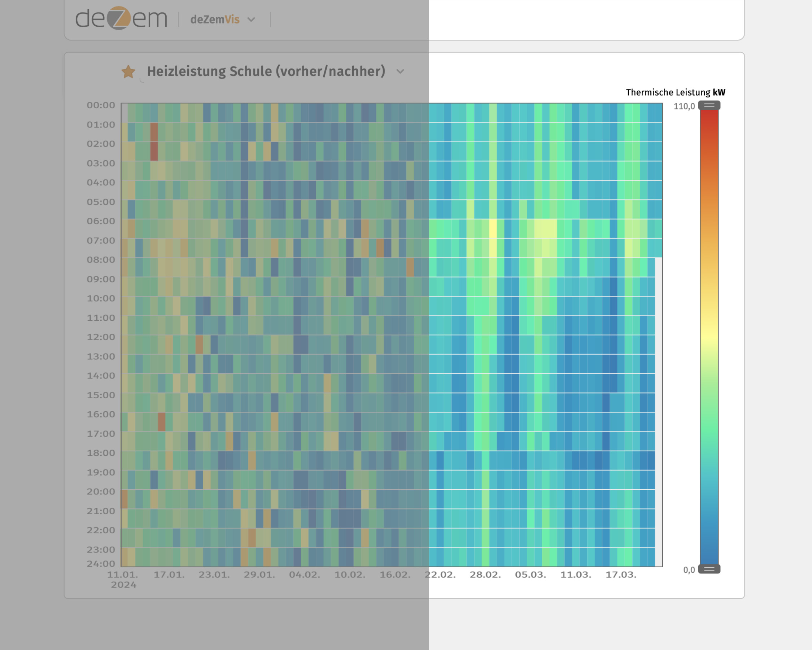812x650 pixels.
Task: Toggle the favorite star beside the chart title
Action: (x=128, y=71)
